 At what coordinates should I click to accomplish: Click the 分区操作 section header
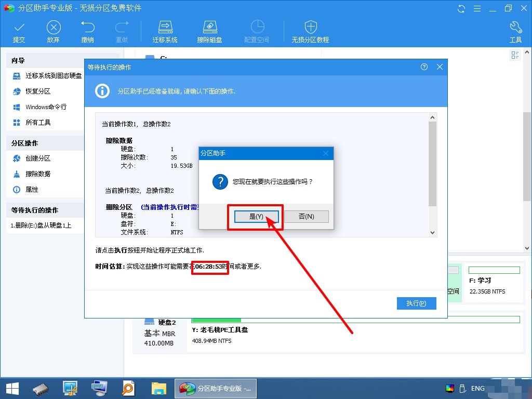45,143
